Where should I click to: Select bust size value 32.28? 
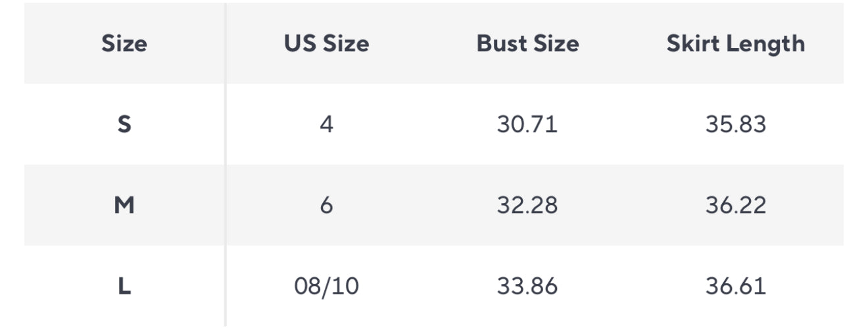(x=527, y=206)
